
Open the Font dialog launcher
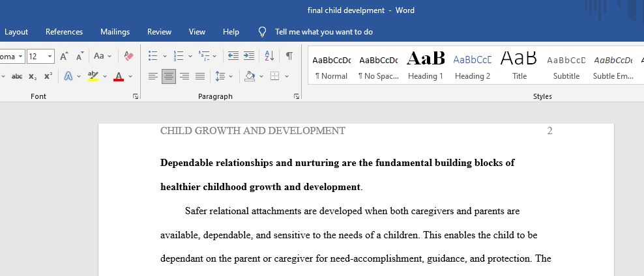click(x=136, y=96)
